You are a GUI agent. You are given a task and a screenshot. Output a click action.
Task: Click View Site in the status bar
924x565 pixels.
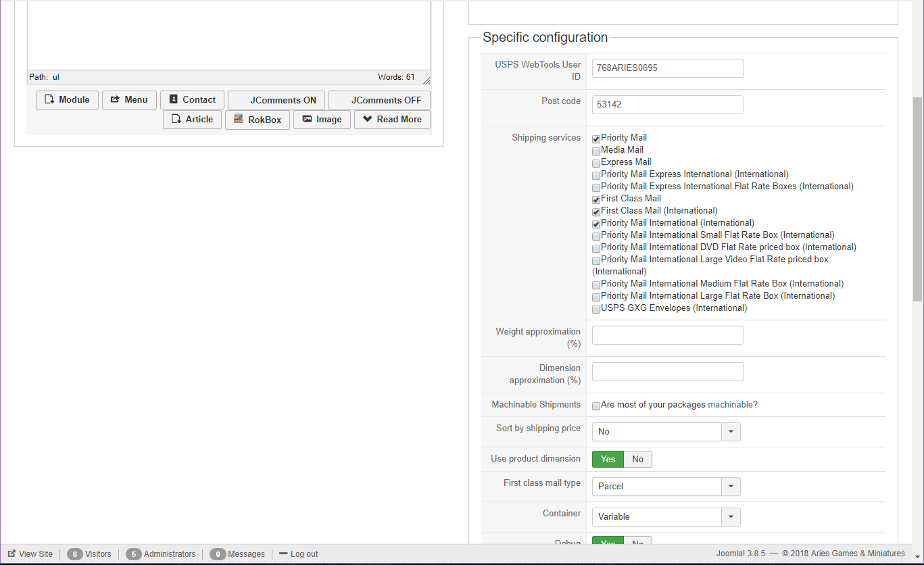[30, 554]
